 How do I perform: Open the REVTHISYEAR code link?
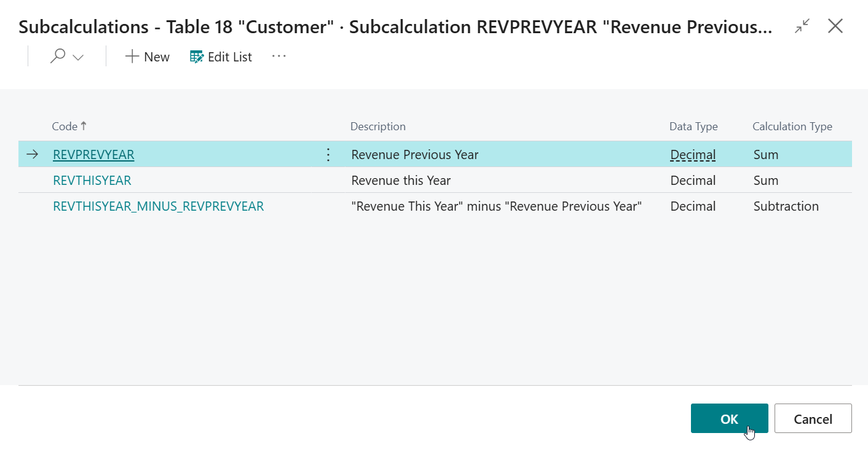coord(92,181)
